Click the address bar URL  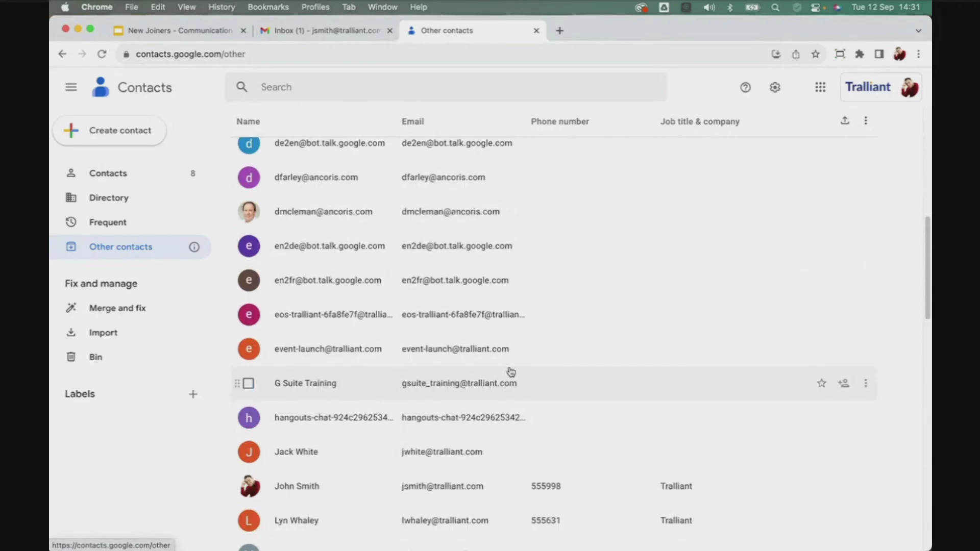(190, 54)
